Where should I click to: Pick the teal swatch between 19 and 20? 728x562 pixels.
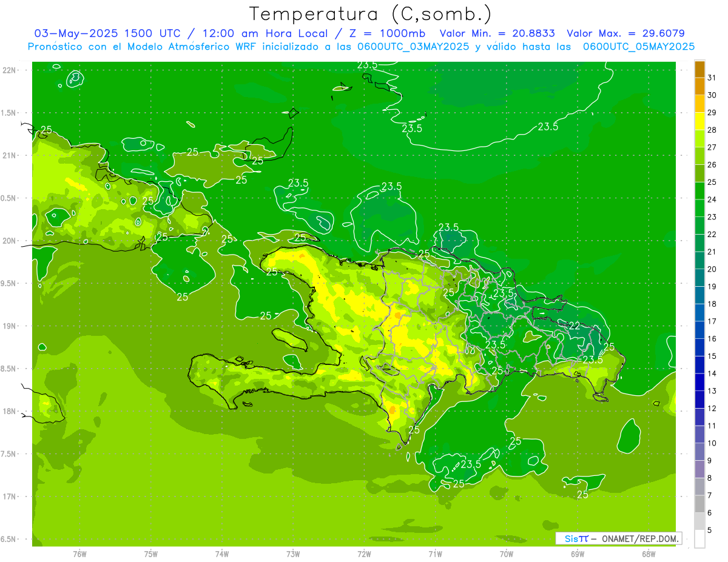699,278
